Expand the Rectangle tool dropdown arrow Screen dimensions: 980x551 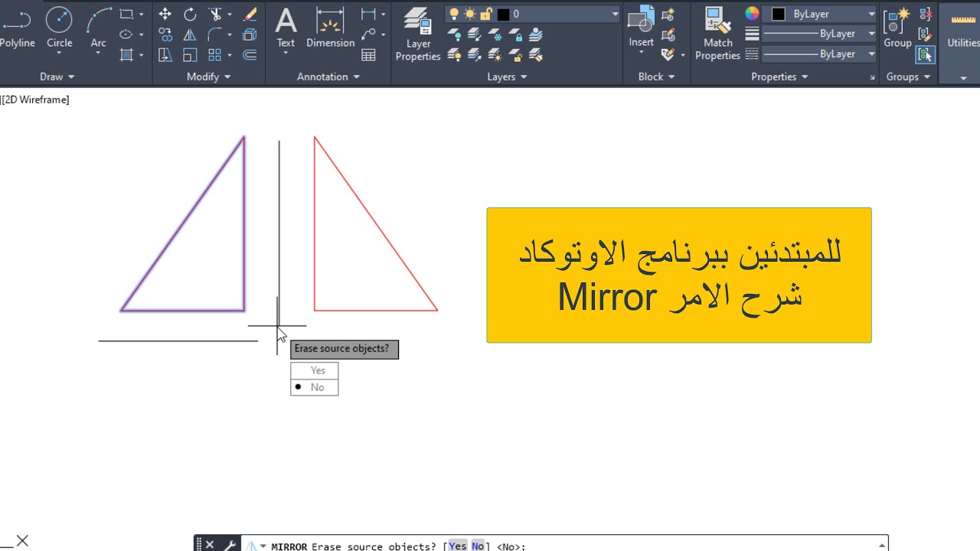[x=141, y=15]
